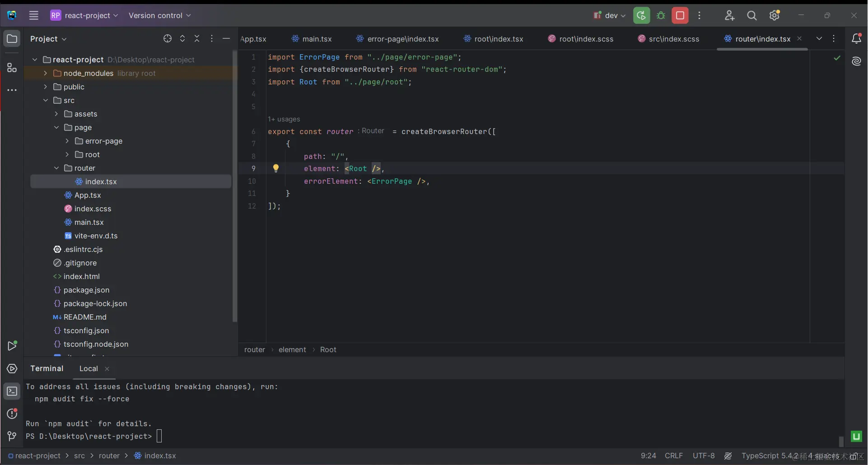Image resolution: width=868 pixels, height=465 pixels.
Task: Click the Project tree vertical scrollbar
Action: [x=234, y=186]
